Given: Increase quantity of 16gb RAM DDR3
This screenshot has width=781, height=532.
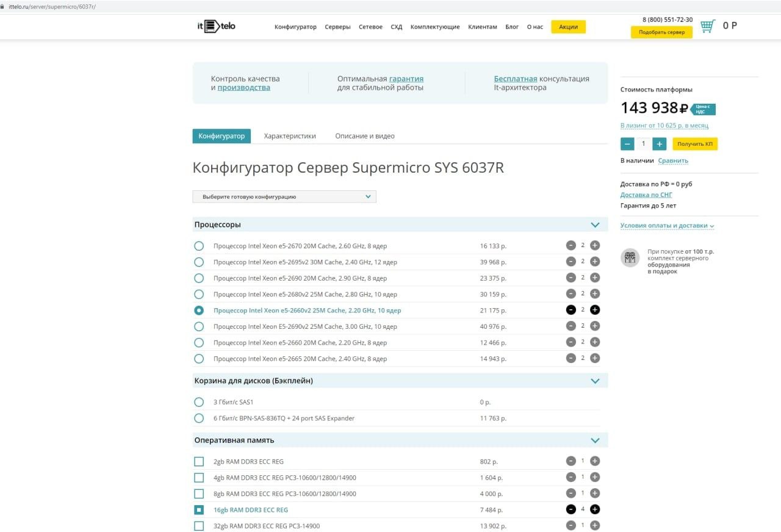Looking at the screenshot, I should (595, 509).
